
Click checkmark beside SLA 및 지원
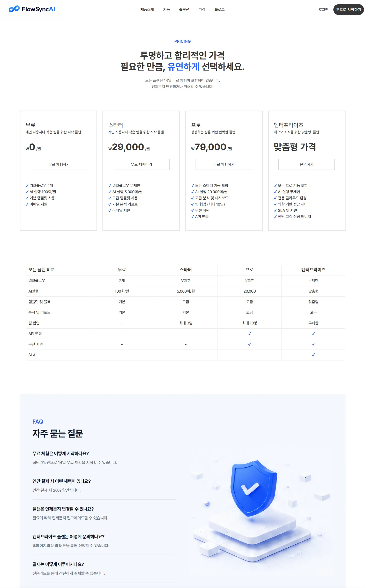pyautogui.click(x=275, y=210)
